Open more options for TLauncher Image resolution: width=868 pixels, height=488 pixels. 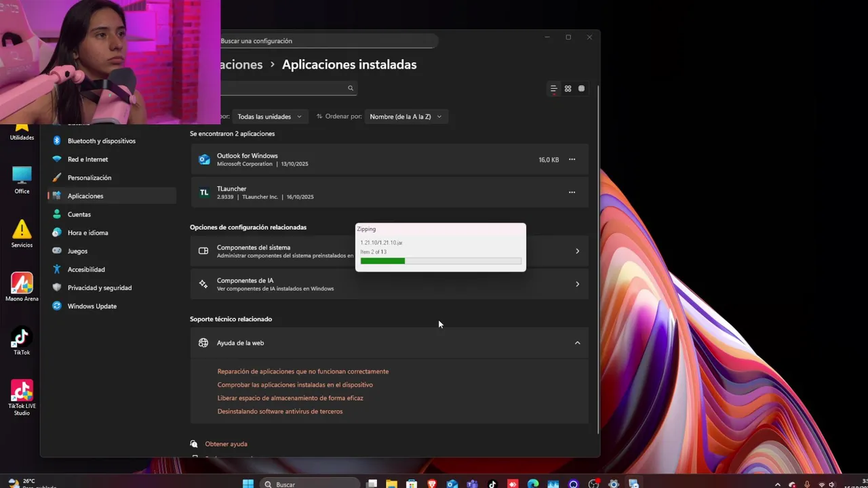pyautogui.click(x=572, y=192)
